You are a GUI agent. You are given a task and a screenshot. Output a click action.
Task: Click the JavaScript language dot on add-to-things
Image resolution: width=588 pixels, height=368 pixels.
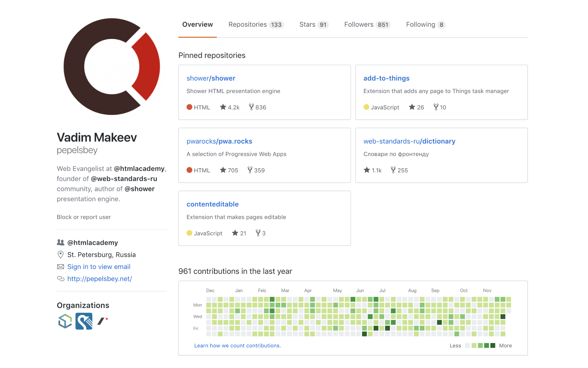(x=366, y=107)
